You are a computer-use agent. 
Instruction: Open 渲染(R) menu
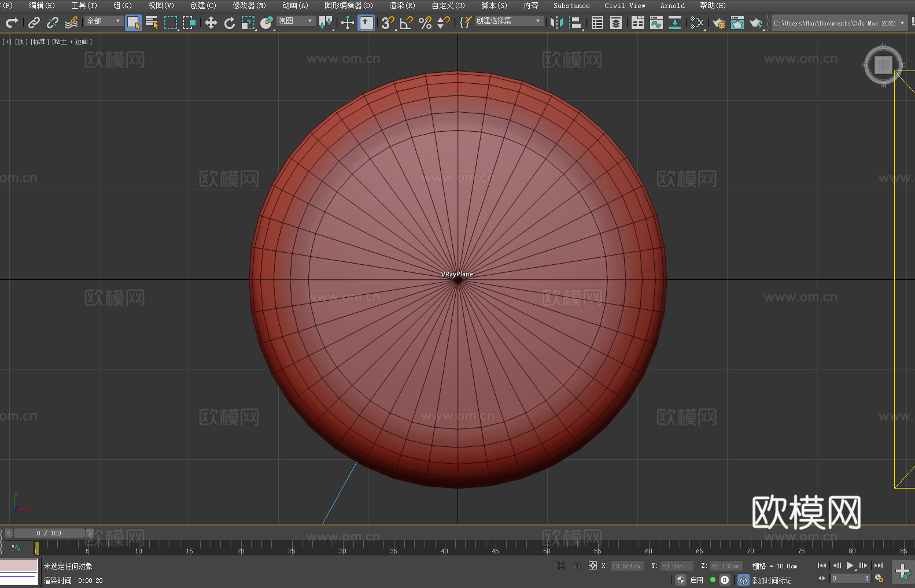click(x=402, y=5)
